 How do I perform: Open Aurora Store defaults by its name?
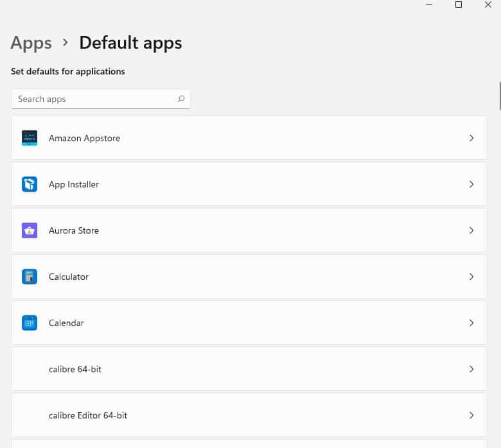tap(74, 230)
